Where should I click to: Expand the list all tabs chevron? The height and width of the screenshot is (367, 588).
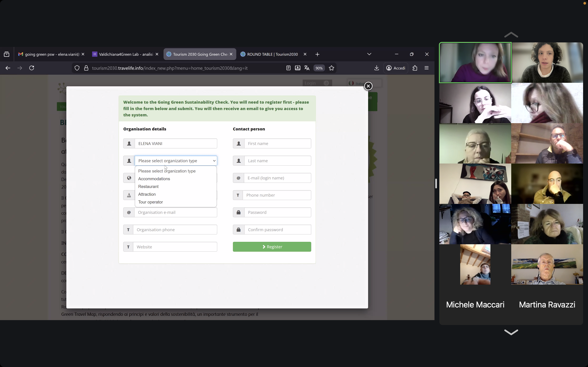pyautogui.click(x=369, y=54)
